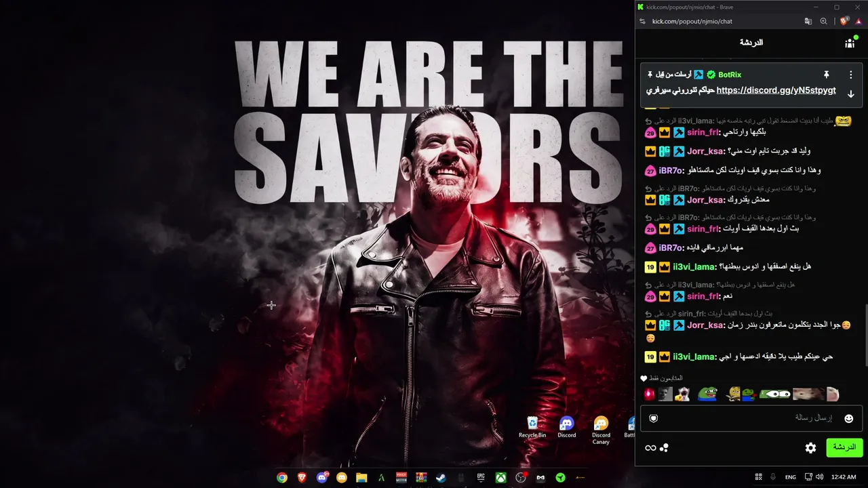Click sirin_frl username on 'نعم' reply

coord(703,297)
